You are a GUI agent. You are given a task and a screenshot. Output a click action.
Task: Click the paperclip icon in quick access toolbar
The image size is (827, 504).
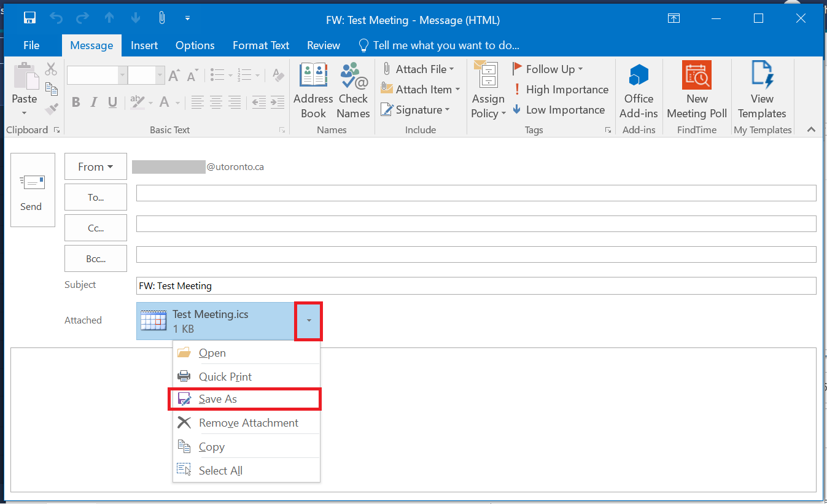tap(162, 18)
